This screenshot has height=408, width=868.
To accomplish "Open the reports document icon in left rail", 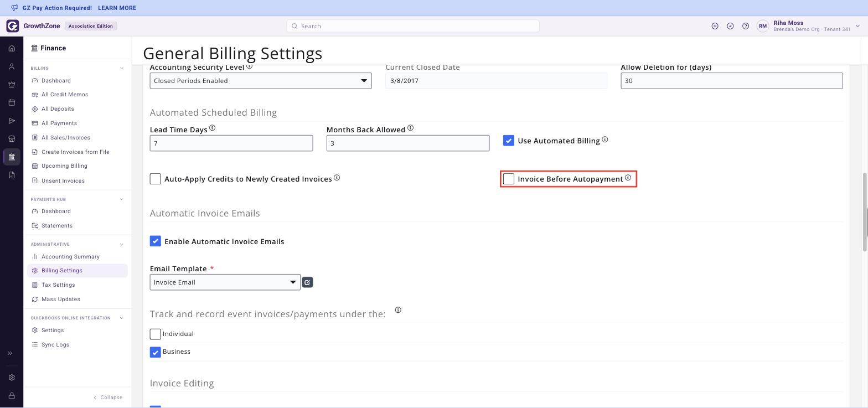I will click(12, 175).
